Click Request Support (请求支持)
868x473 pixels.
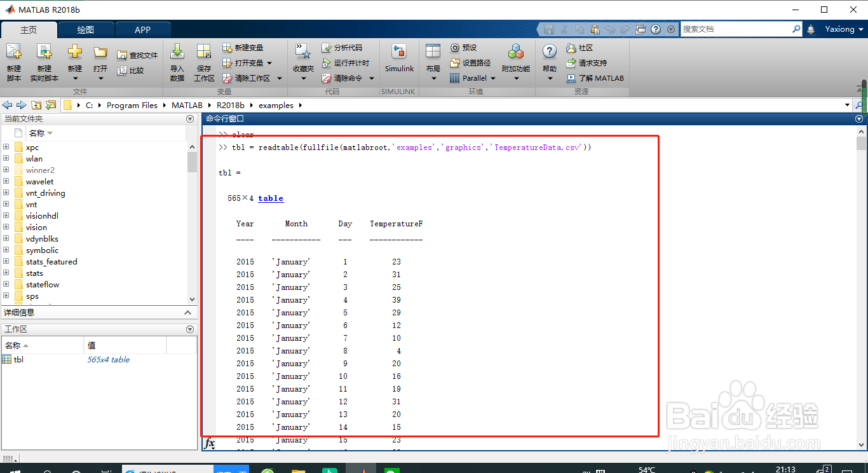(x=586, y=63)
